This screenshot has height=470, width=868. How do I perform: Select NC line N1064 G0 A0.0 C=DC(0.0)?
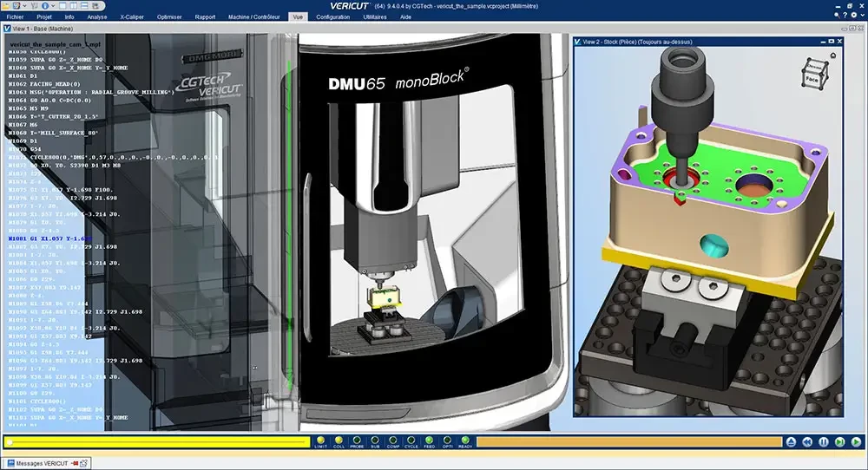(49, 101)
